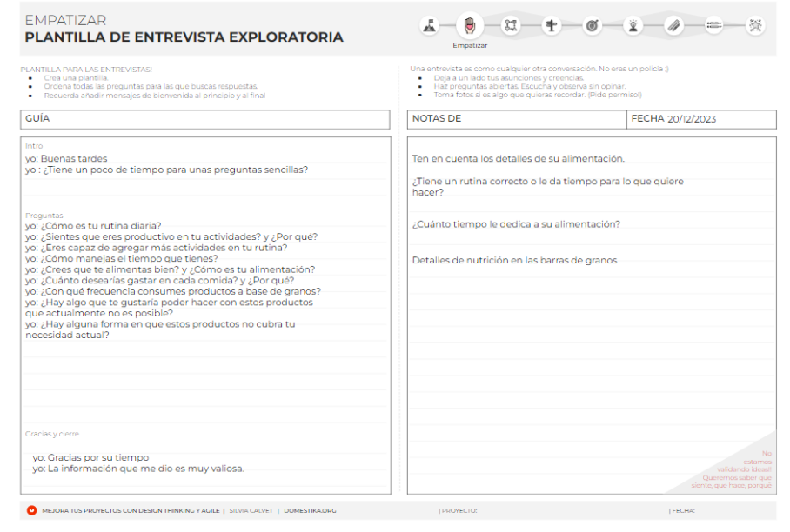Image resolution: width=790 pixels, height=532 pixels.
Task: Click the bullet 'Crea una plantilla.'
Action: tap(76, 78)
